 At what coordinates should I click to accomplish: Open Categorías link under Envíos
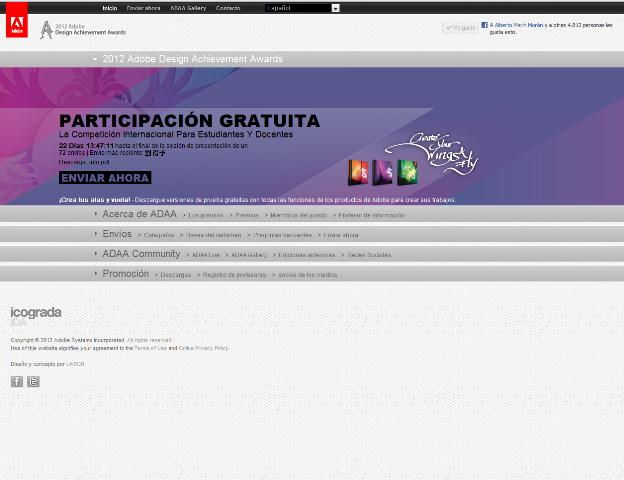coord(159,235)
